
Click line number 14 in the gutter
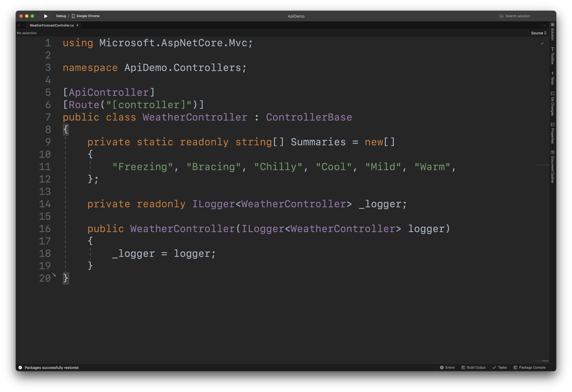[45, 204]
